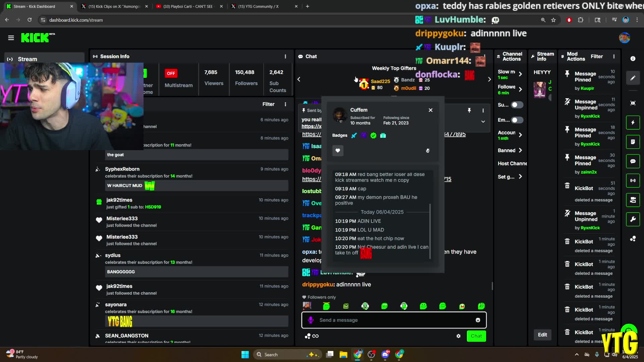
Task: Click the points infinity icon below chat
Action: (x=312, y=336)
